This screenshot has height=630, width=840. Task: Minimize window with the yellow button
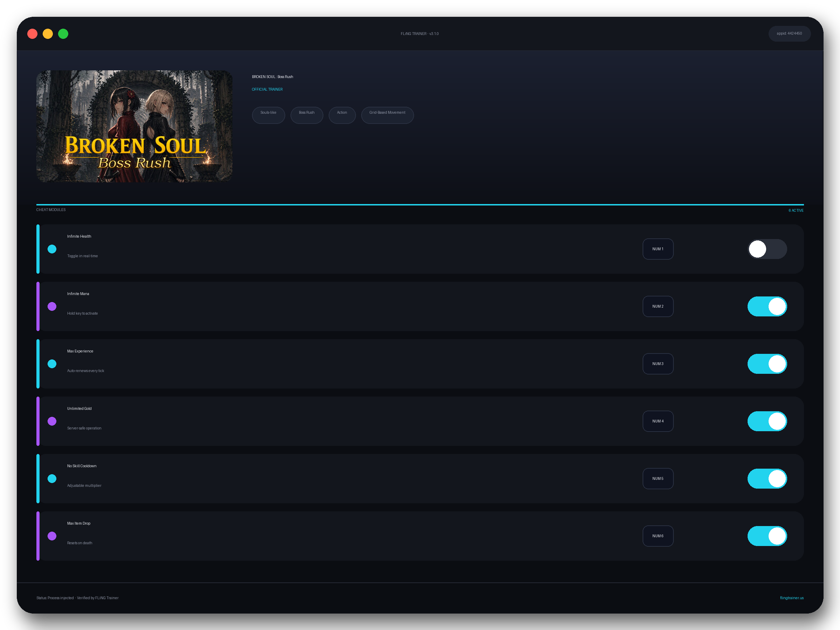(48, 34)
